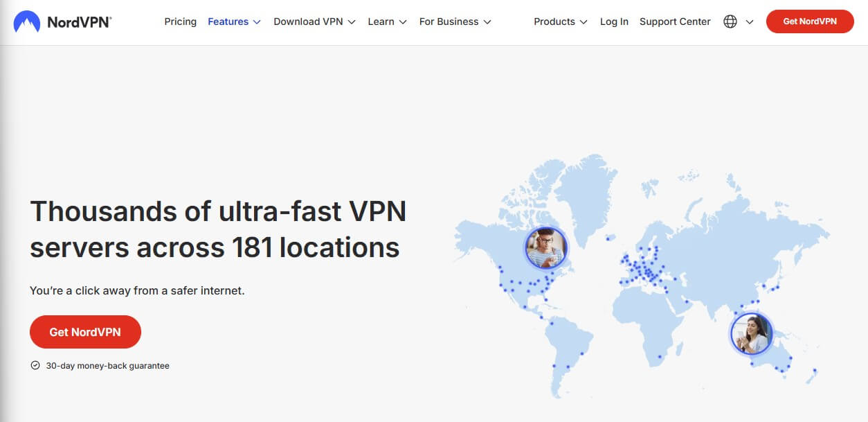Viewport: 868px width, 422px height.
Task: Click the red Get NordVPN button in header
Action: coord(809,21)
